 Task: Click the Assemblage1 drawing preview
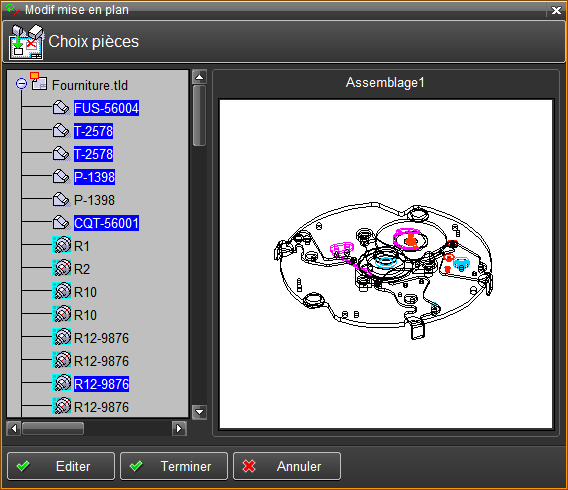[386, 264]
